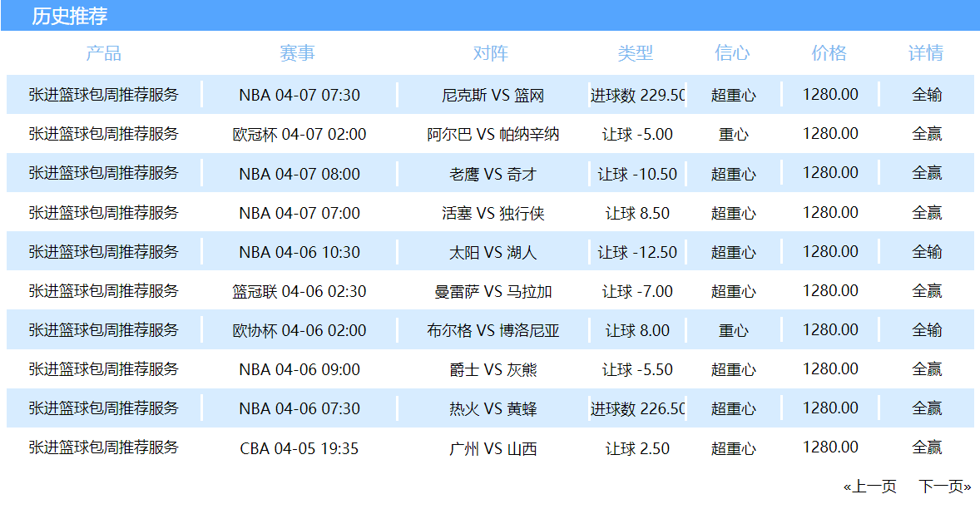Click the 下一页» next page link
This screenshot has width=980, height=514.
click(x=944, y=487)
